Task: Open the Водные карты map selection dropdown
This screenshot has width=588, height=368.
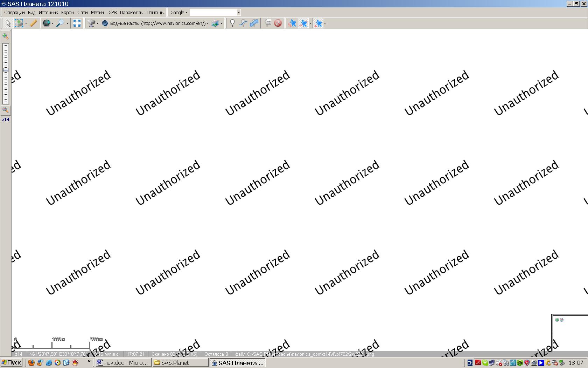Action: point(156,23)
